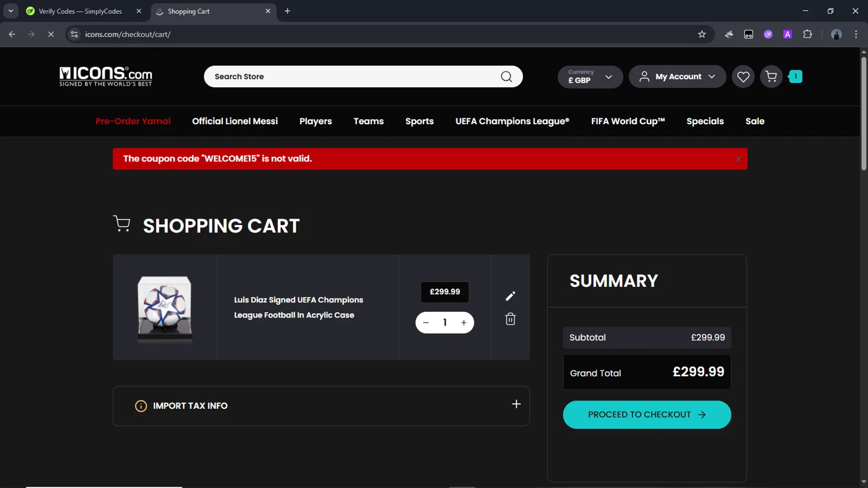The image size is (868, 488).
Task: Stop page loading with the X button
Action: pyautogui.click(x=51, y=34)
